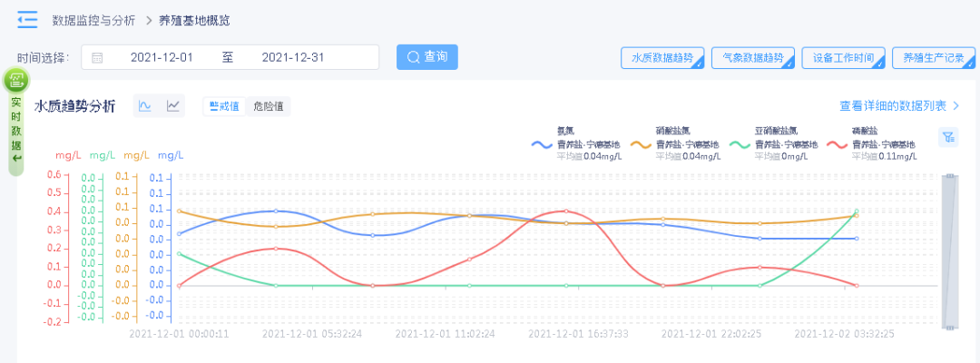Click the vertical data zoom slider
This screenshot has width=980, height=363.
949,251
